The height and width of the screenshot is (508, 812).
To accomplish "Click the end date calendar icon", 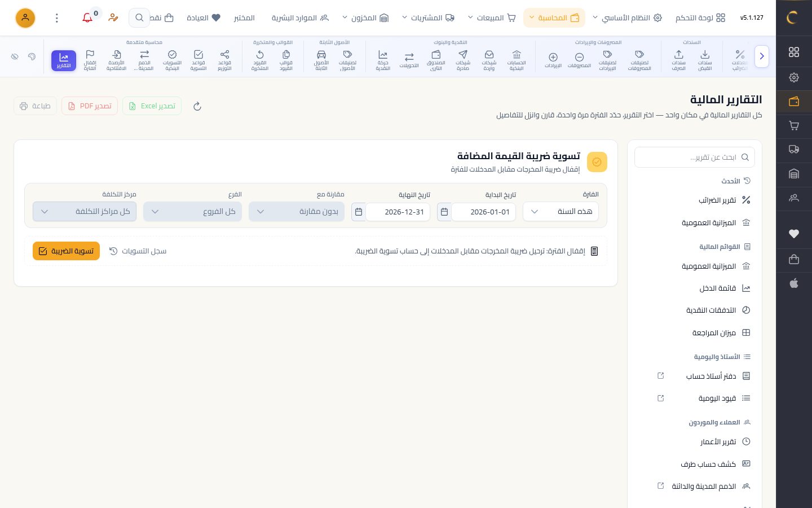I will coord(359,212).
